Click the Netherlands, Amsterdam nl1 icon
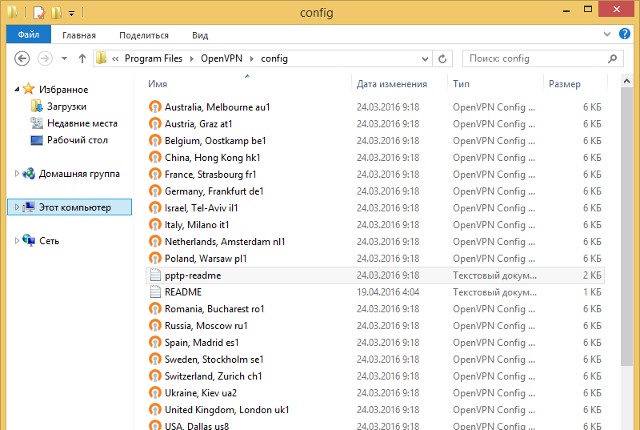The width and height of the screenshot is (640, 430). pos(155,242)
